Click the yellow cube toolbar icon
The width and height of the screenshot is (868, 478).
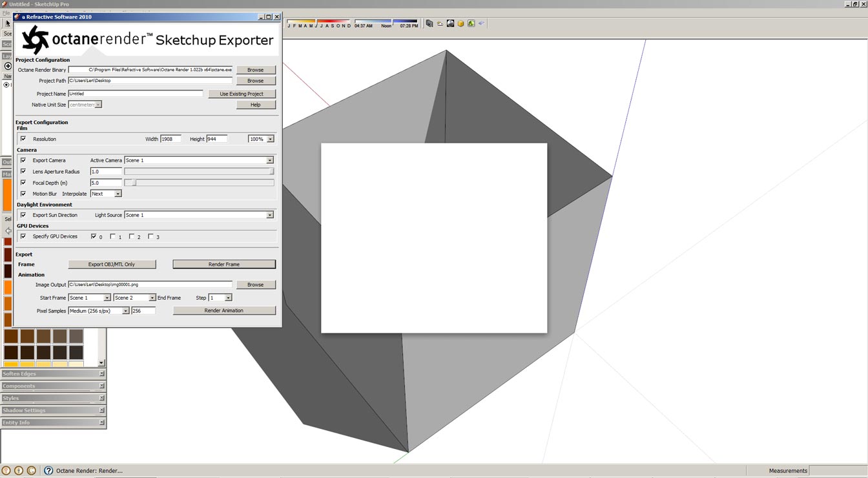click(460, 23)
